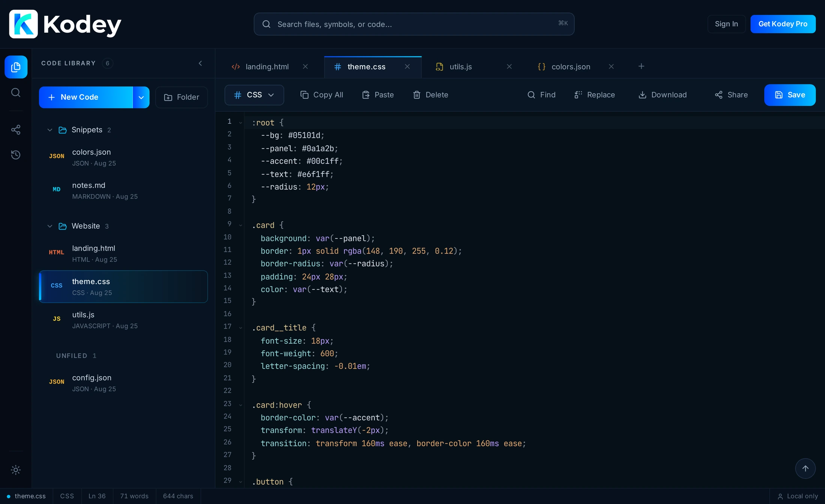
Task: Close the theme.css tab
Action: (x=407, y=66)
